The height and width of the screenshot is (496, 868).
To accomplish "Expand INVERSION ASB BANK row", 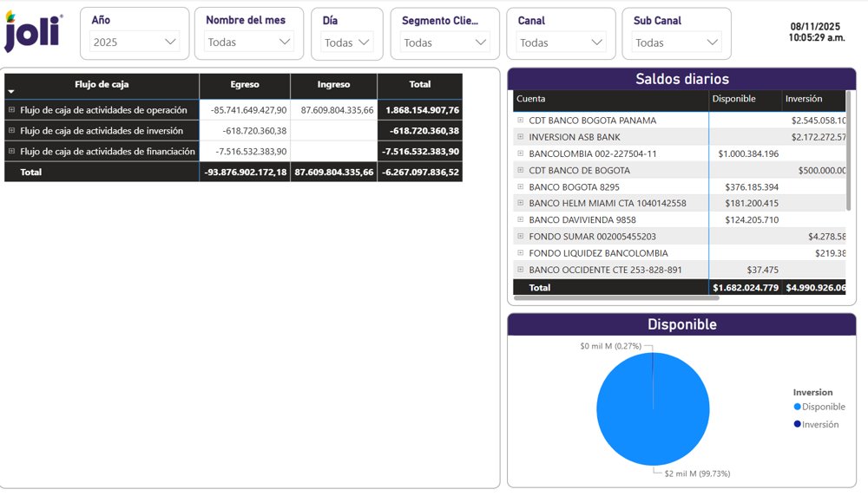I will 521,137.
